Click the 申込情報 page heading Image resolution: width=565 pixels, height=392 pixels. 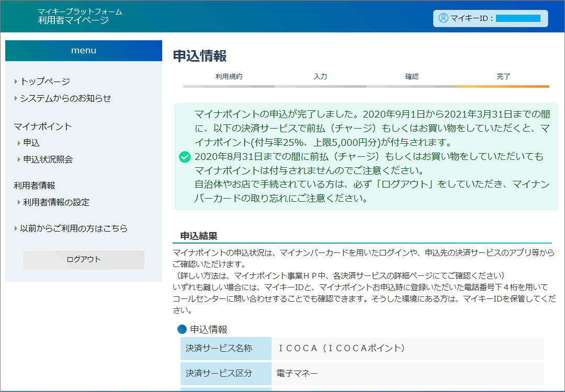(200, 56)
